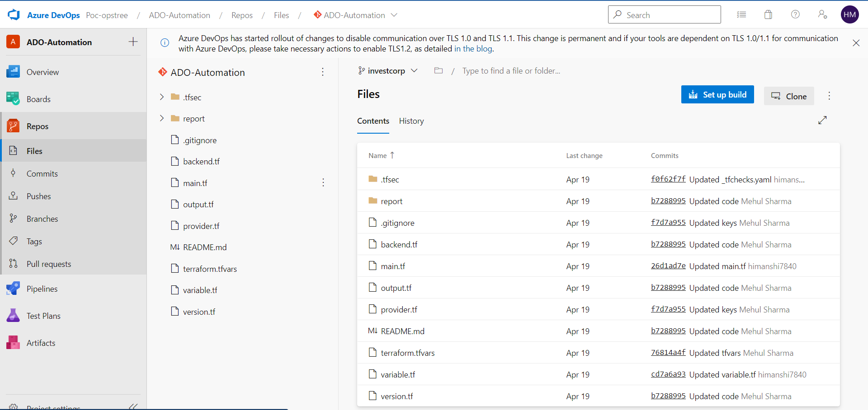Select version.tf in the file tree

click(199, 312)
